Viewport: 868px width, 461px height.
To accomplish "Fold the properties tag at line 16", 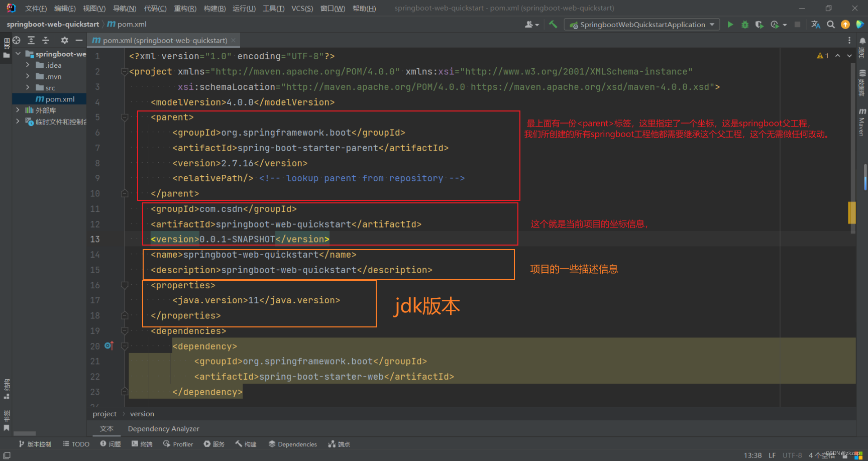I will point(124,285).
